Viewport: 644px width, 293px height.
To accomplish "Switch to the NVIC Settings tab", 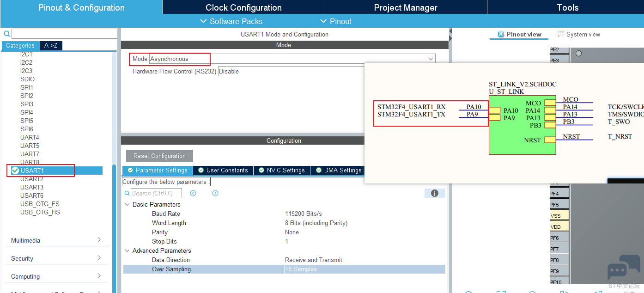I will pos(281,170).
